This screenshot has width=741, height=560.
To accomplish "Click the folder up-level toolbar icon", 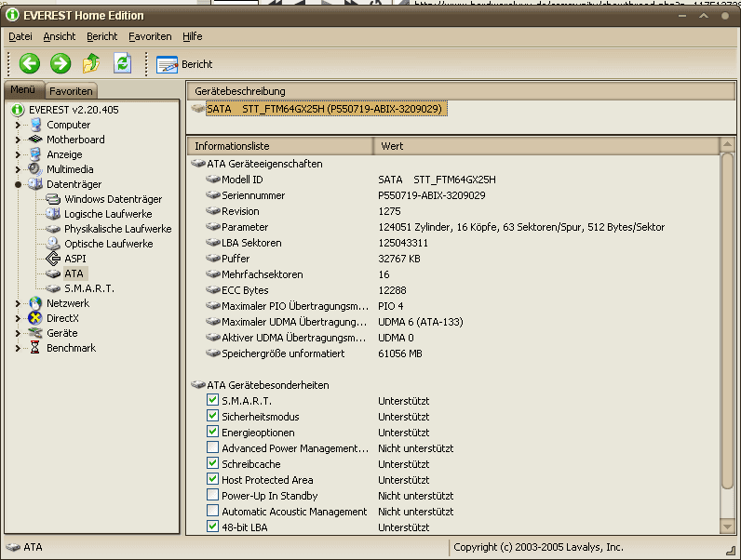I will [x=91, y=63].
